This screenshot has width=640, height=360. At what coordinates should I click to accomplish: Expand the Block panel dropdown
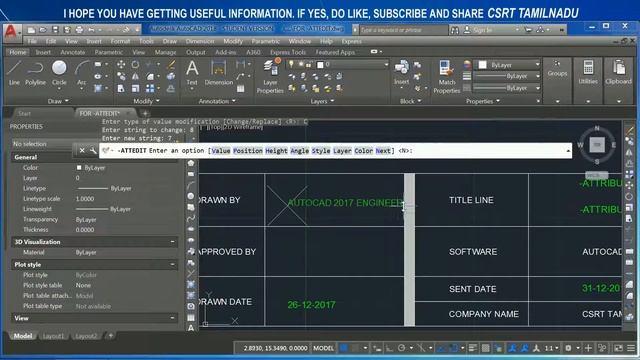(411, 101)
